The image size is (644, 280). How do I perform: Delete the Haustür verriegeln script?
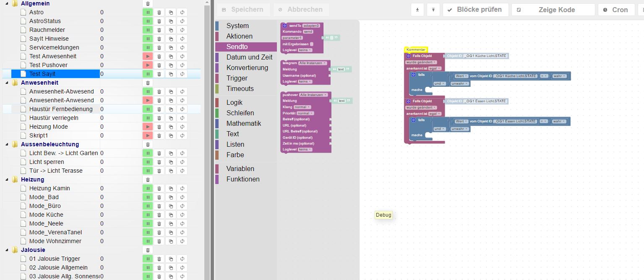pyautogui.click(x=159, y=118)
